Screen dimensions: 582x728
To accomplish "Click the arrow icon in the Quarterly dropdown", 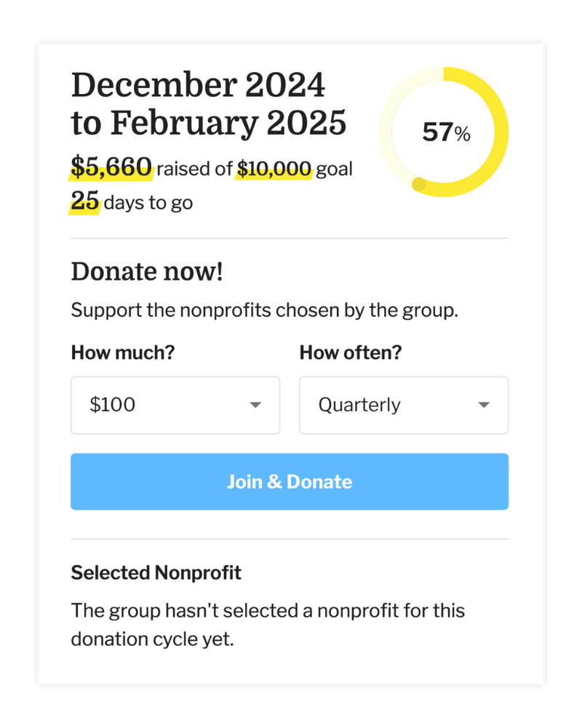I will coord(484,405).
